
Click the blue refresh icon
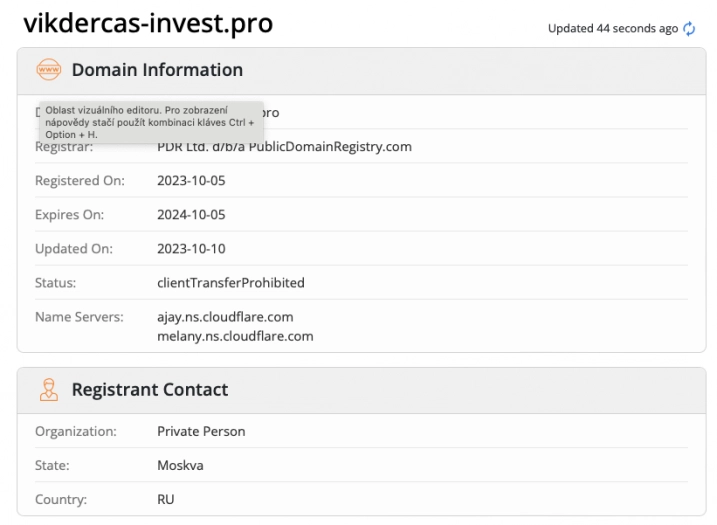point(689,29)
